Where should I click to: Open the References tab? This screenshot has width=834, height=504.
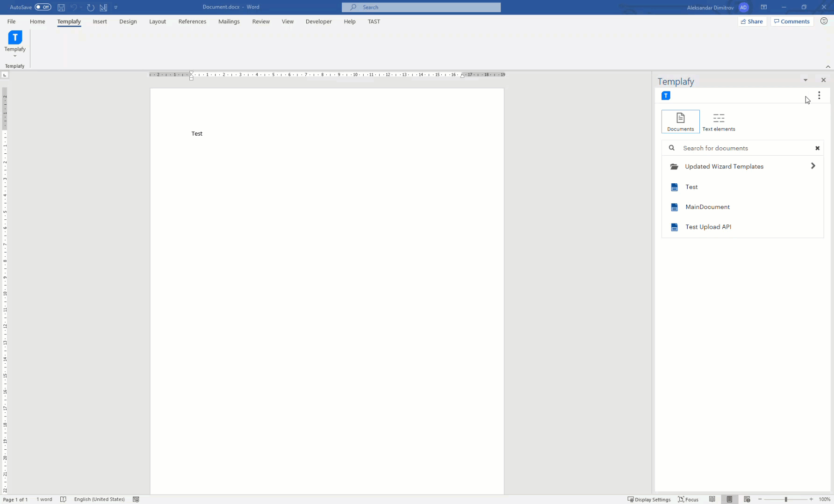point(192,22)
